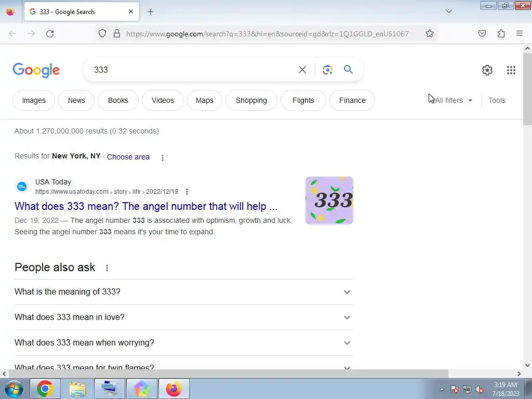This screenshot has width=532, height=399.
Task: Close the 333 - Google Search tab
Action: tap(131, 11)
